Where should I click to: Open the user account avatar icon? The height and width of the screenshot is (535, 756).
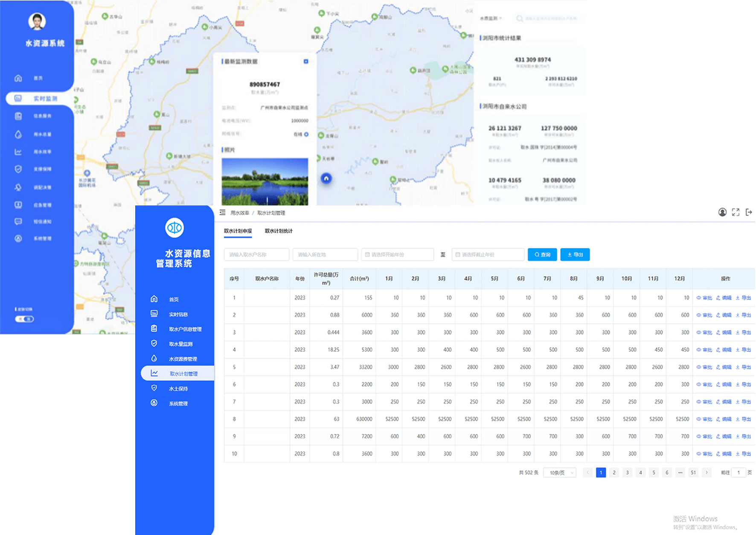tap(722, 212)
